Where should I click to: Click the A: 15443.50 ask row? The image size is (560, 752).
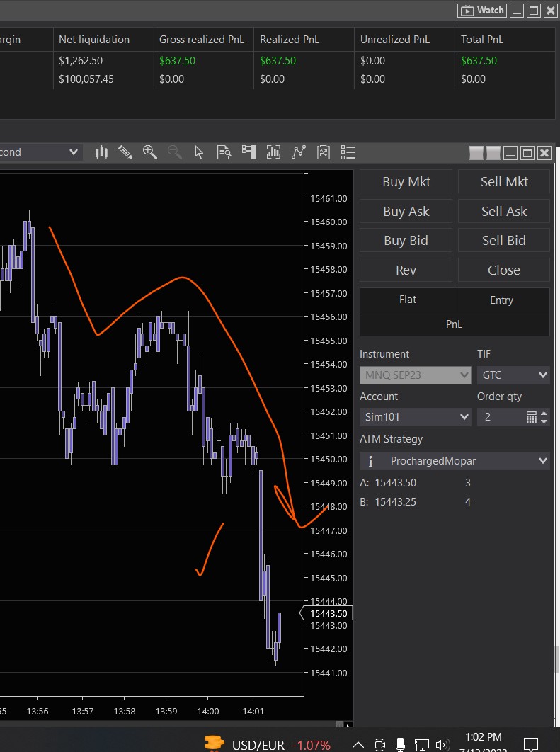[415, 483]
